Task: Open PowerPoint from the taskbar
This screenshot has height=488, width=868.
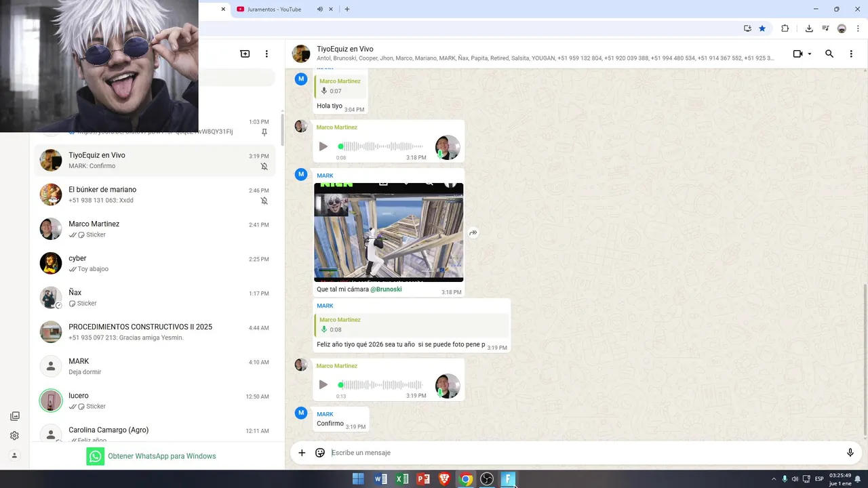Action: [423, 479]
